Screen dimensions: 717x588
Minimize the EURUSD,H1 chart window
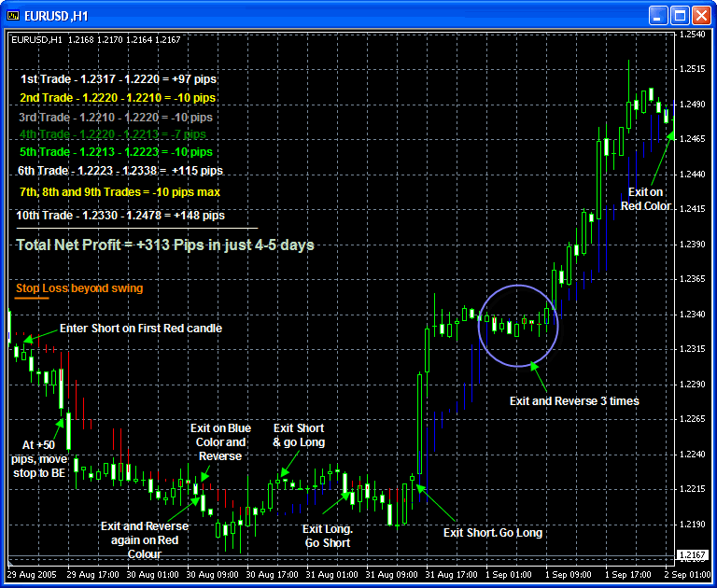658,15
